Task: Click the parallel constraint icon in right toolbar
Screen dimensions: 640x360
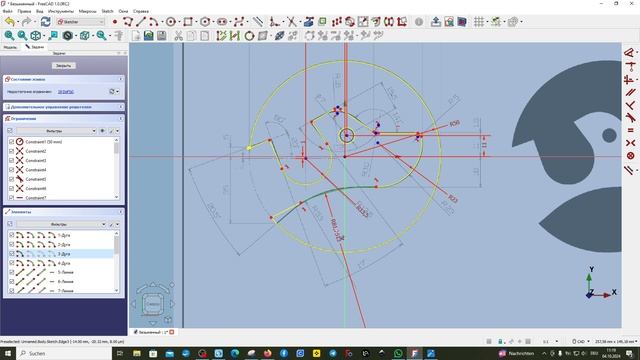Action: [630, 92]
